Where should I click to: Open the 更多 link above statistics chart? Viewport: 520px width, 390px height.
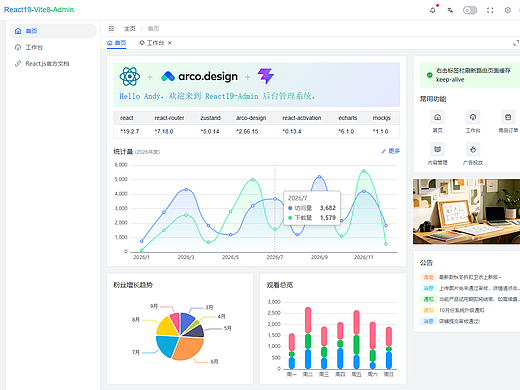tap(391, 151)
